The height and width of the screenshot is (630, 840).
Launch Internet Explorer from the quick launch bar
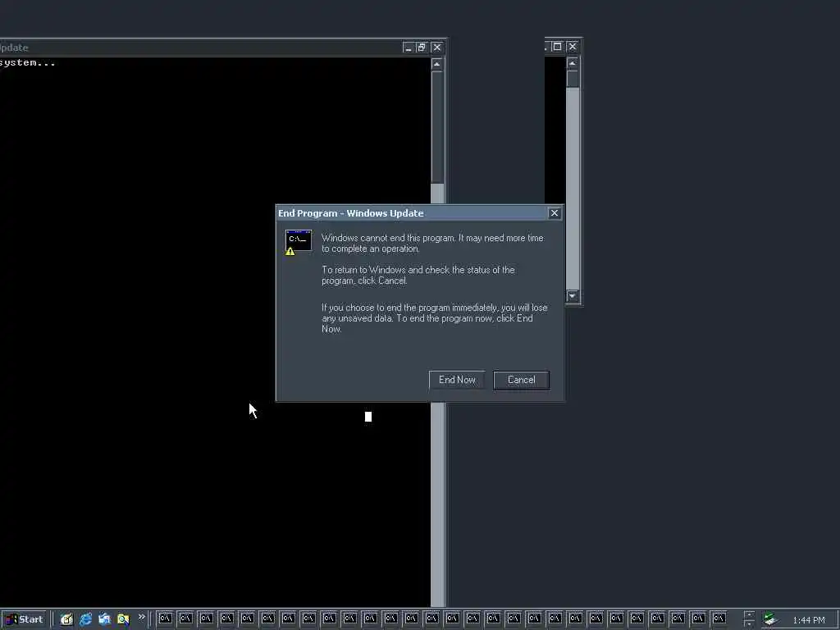[x=85, y=619]
